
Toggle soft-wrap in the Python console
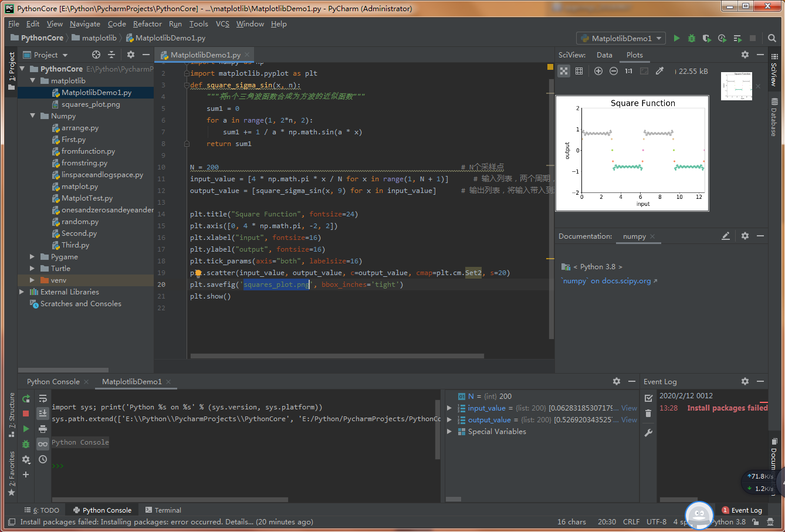43,398
